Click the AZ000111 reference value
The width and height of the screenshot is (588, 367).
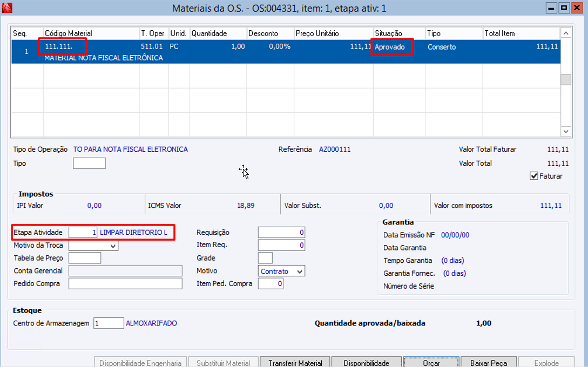point(335,149)
